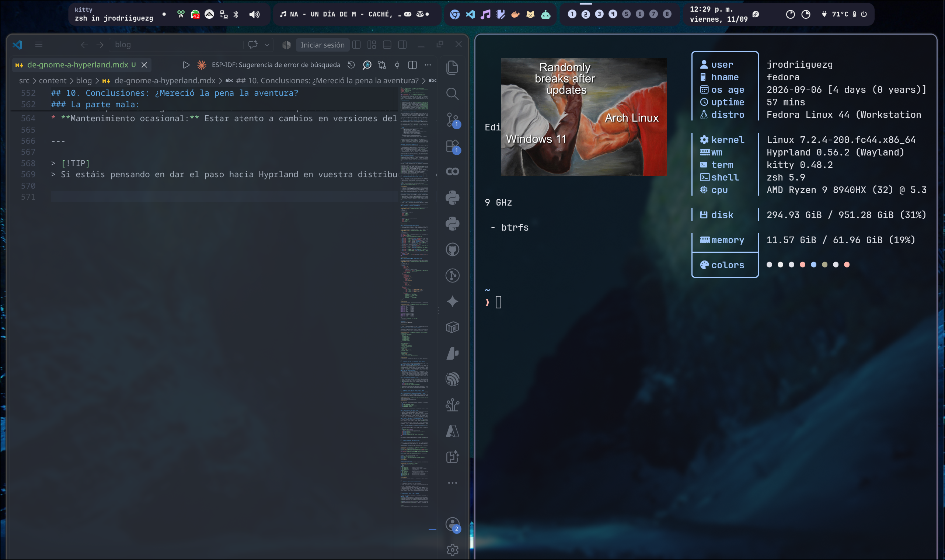The height and width of the screenshot is (560, 945).
Task: Open the Source Control view
Action: click(452, 120)
